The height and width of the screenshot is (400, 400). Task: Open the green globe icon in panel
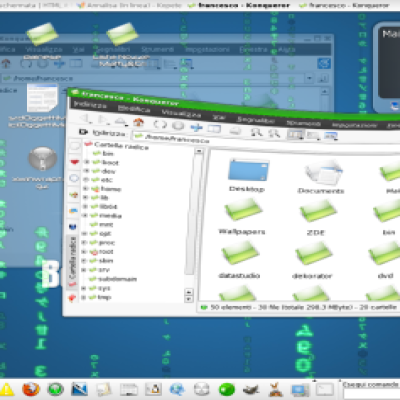[55, 389]
